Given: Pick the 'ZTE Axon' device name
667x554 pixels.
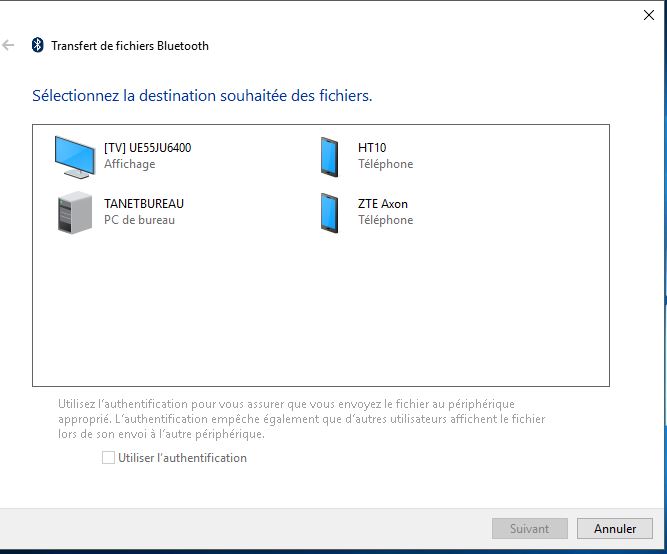Looking at the screenshot, I should click(383, 203).
